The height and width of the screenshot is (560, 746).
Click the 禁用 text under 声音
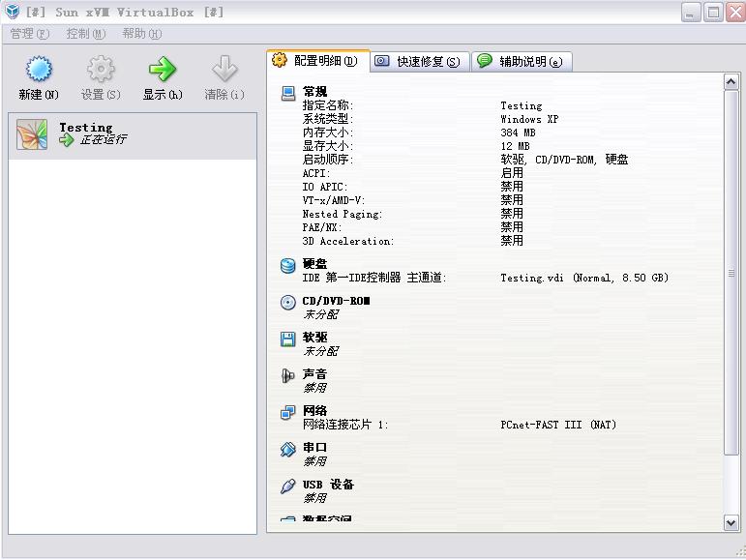click(x=315, y=388)
